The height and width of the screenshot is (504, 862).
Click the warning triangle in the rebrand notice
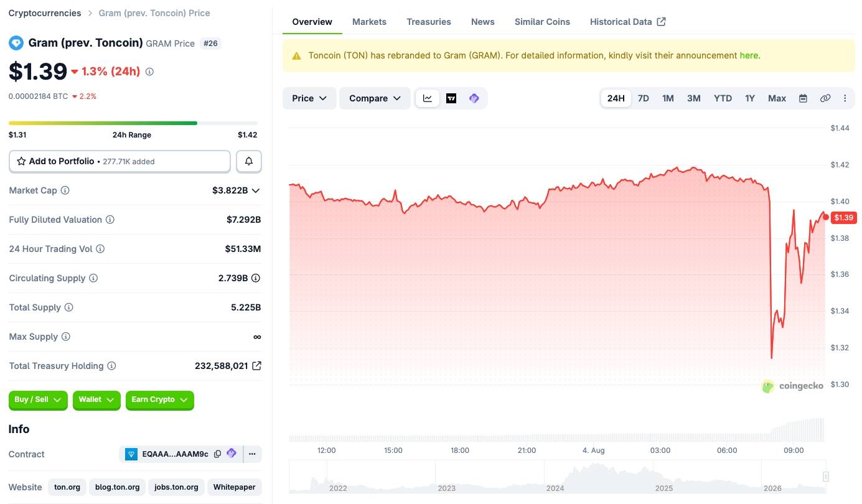click(x=296, y=55)
